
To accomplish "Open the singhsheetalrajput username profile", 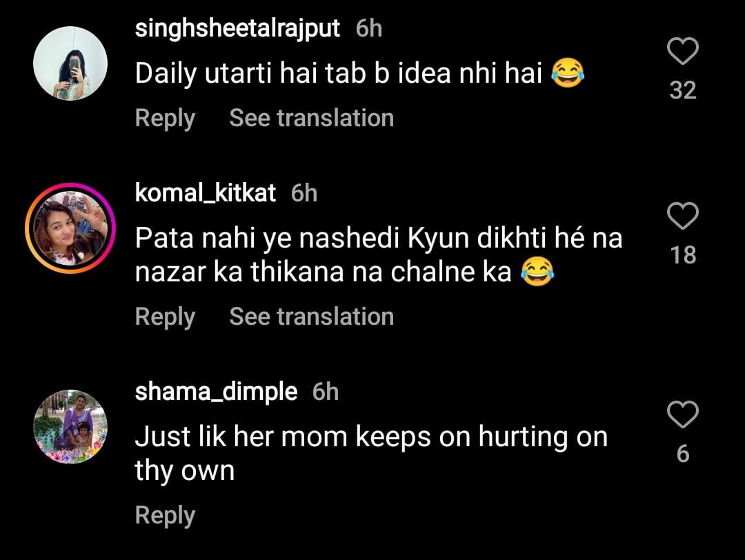I will click(238, 28).
